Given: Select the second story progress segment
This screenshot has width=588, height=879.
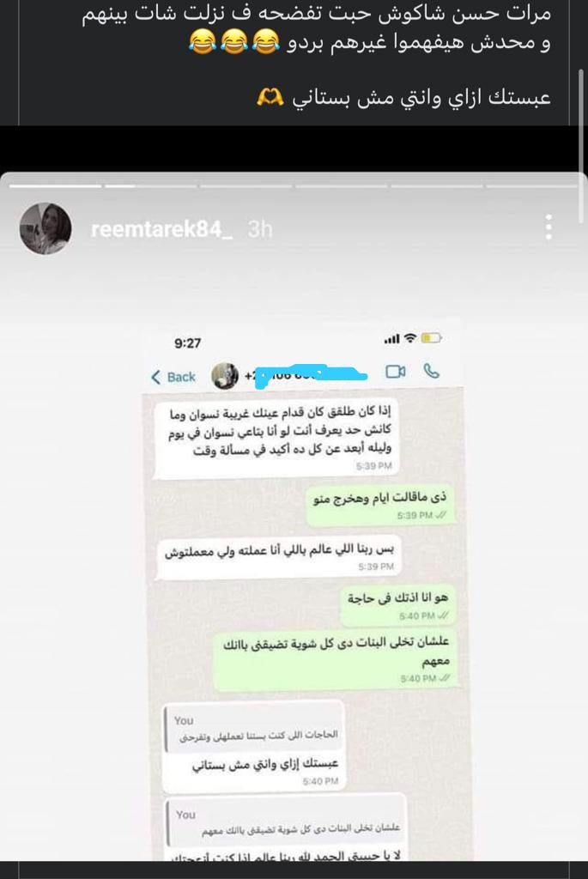Looking at the screenshot, I should (x=151, y=185).
